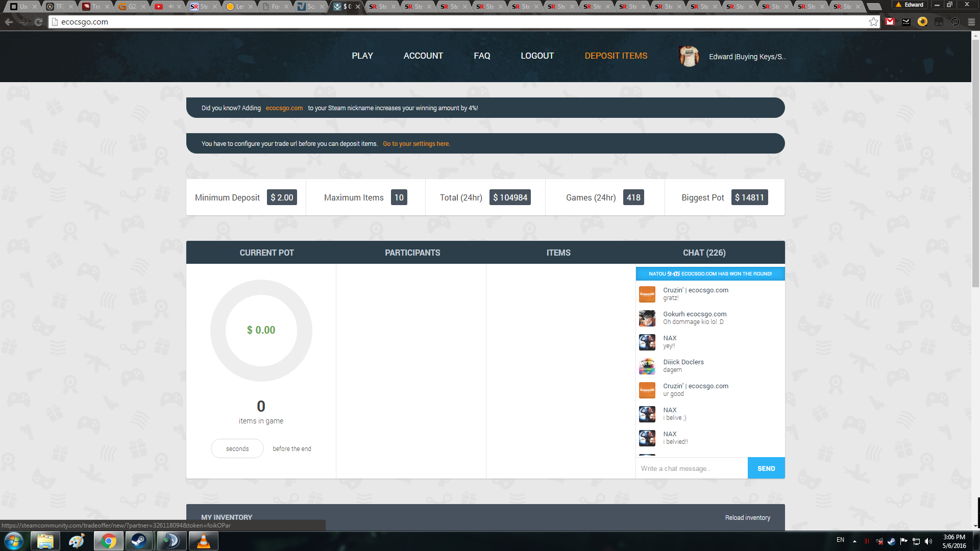Launch VLC from the taskbar
Image resolution: width=980 pixels, height=551 pixels.
[203, 541]
